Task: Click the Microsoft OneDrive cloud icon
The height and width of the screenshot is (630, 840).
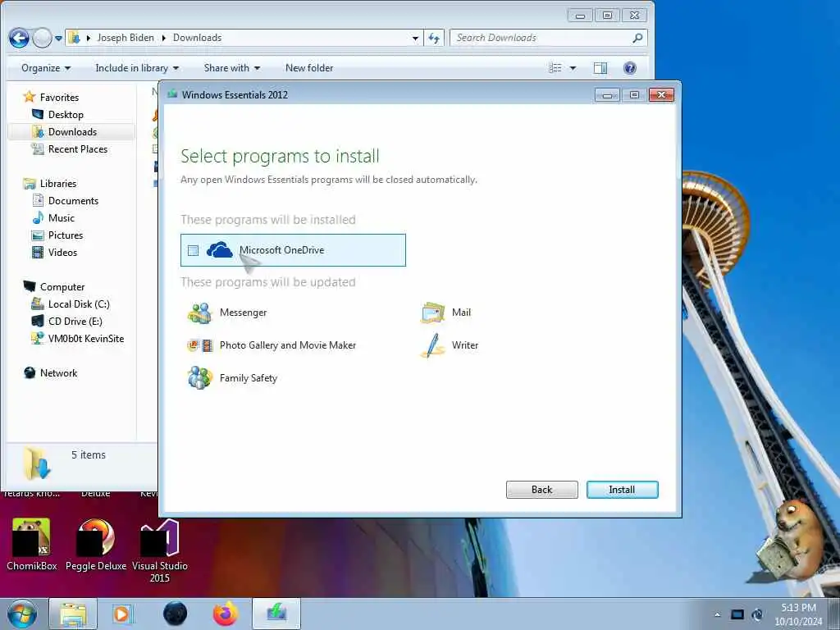Action: point(220,250)
